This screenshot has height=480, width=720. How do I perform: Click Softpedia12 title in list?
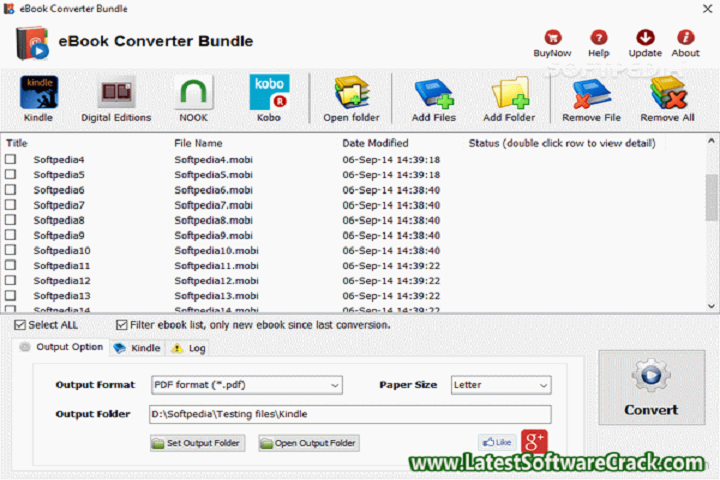click(x=62, y=281)
